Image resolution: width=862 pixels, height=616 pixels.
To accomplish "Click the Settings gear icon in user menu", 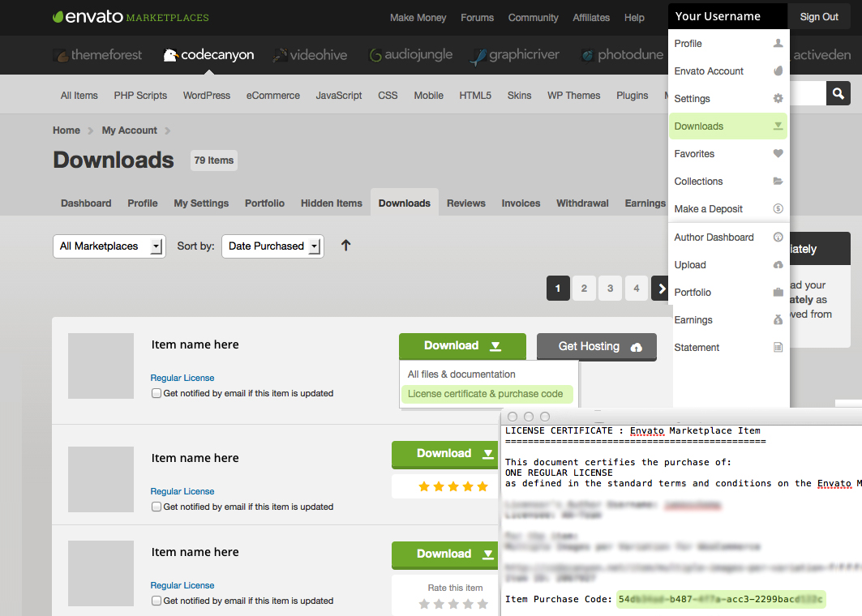I will click(778, 98).
